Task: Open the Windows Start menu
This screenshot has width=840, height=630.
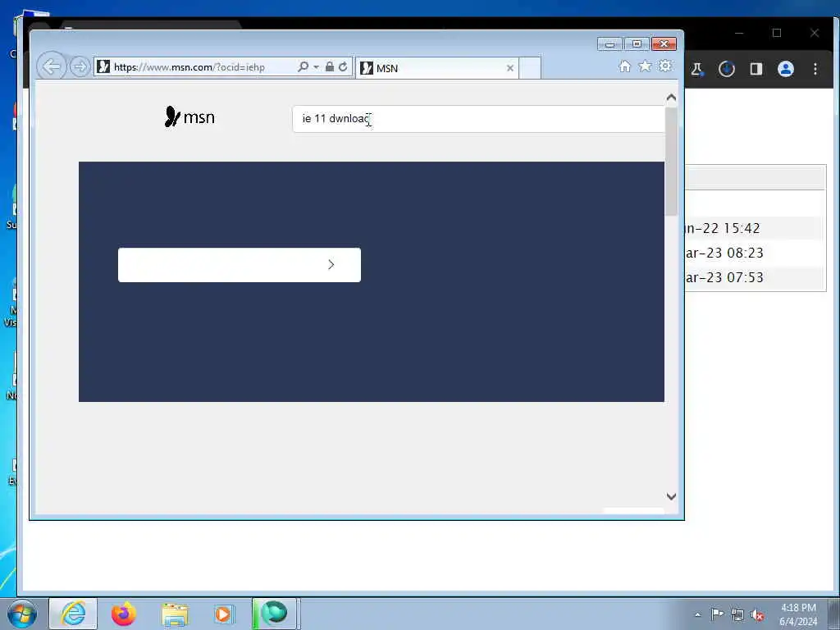Action: (x=22, y=614)
